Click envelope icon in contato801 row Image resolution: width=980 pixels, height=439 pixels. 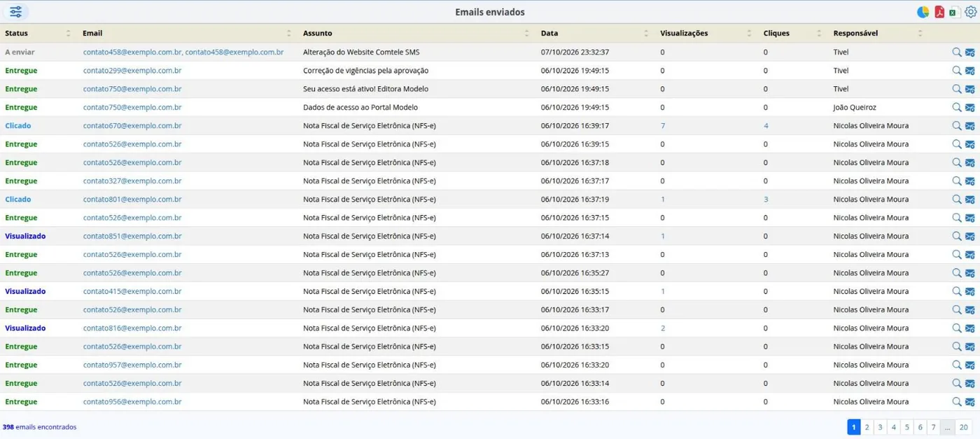click(970, 200)
